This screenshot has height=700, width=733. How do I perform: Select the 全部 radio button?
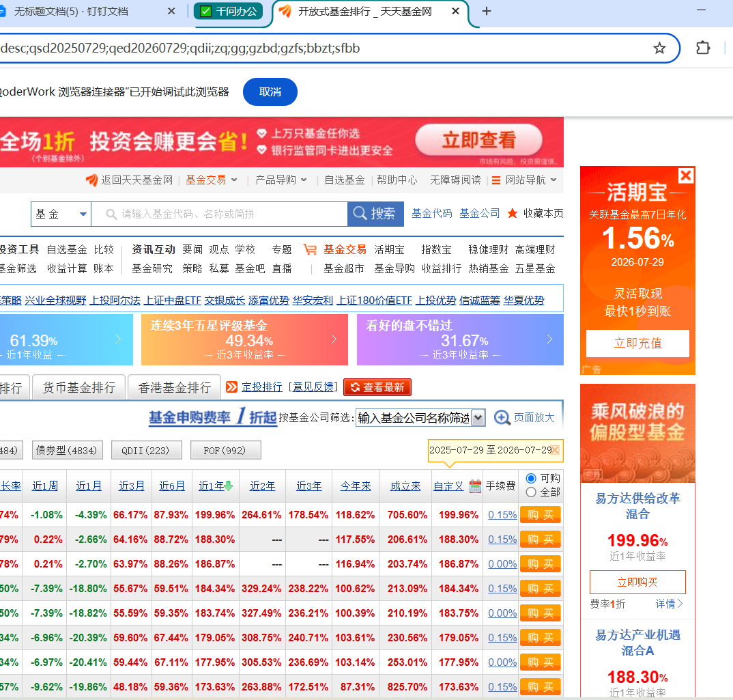tap(530, 492)
